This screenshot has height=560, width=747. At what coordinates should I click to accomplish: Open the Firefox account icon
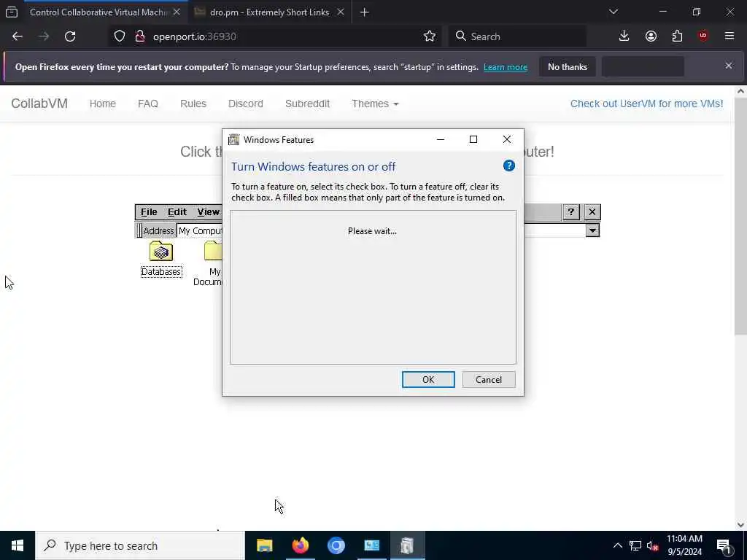click(651, 36)
